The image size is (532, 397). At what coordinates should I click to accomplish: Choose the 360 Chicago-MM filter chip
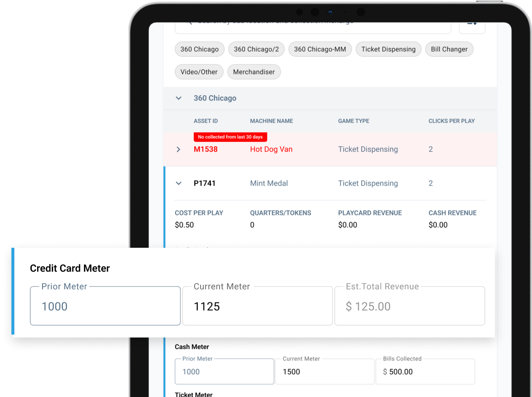point(320,49)
